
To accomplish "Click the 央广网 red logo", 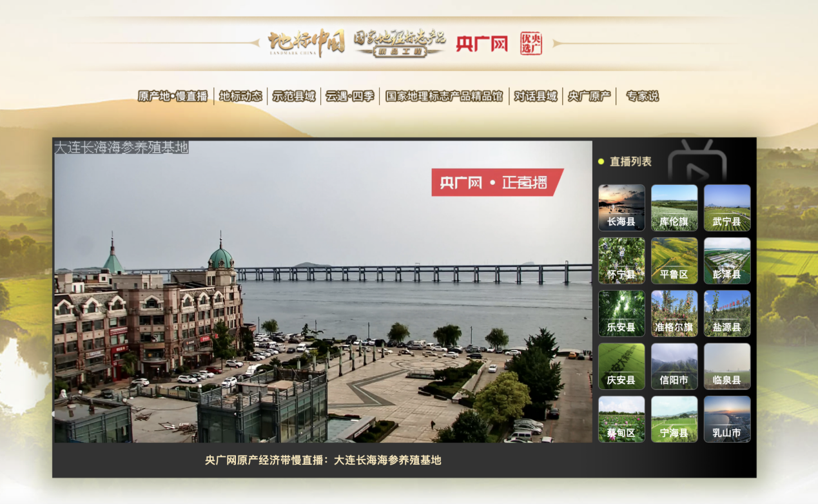I will 482,44.
